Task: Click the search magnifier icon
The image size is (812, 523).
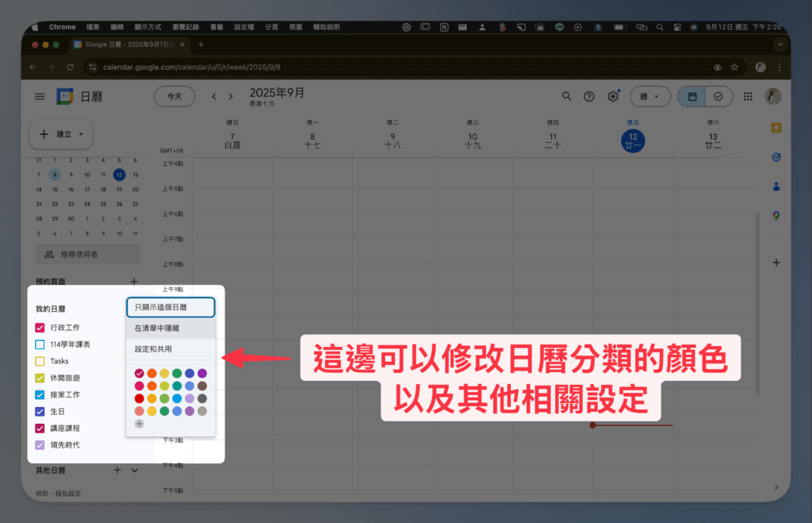Action: pyautogui.click(x=566, y=96)
